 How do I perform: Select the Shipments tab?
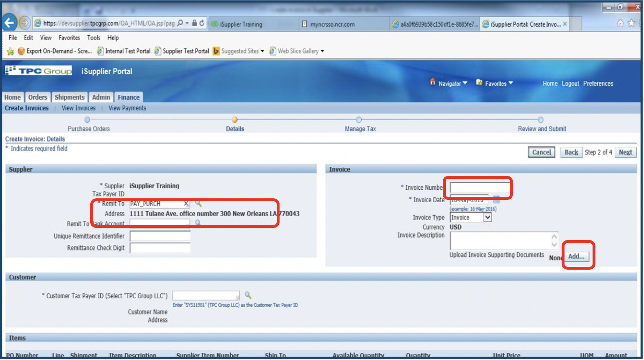pyautogui.click(x=69, y=97)
